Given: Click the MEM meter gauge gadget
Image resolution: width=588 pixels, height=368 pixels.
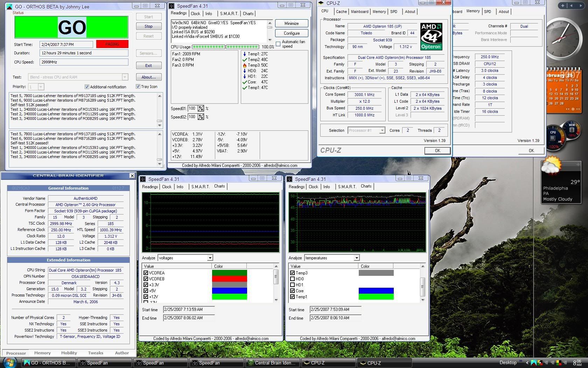Looking at the screenshot, I should tap(572, 129).
